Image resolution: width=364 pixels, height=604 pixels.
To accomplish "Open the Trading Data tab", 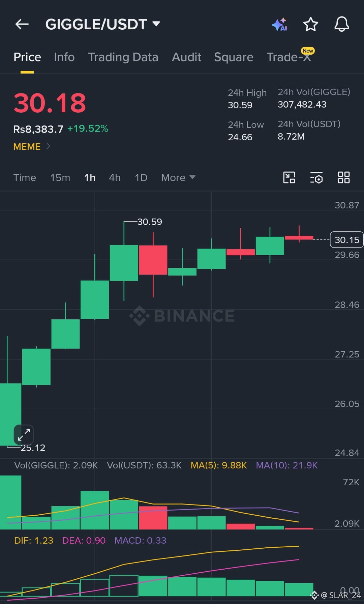I will [x=123, y=57].
